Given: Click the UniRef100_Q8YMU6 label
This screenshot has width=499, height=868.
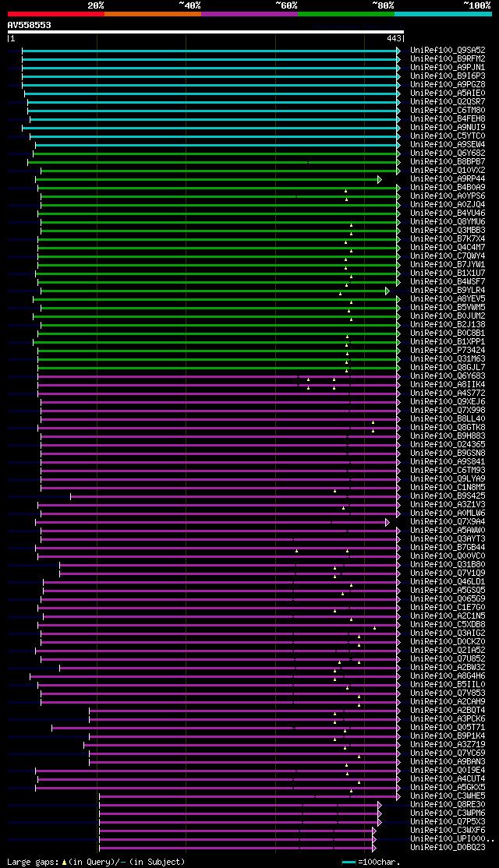Looking at the screenshot, I should [x=448, y=222].
